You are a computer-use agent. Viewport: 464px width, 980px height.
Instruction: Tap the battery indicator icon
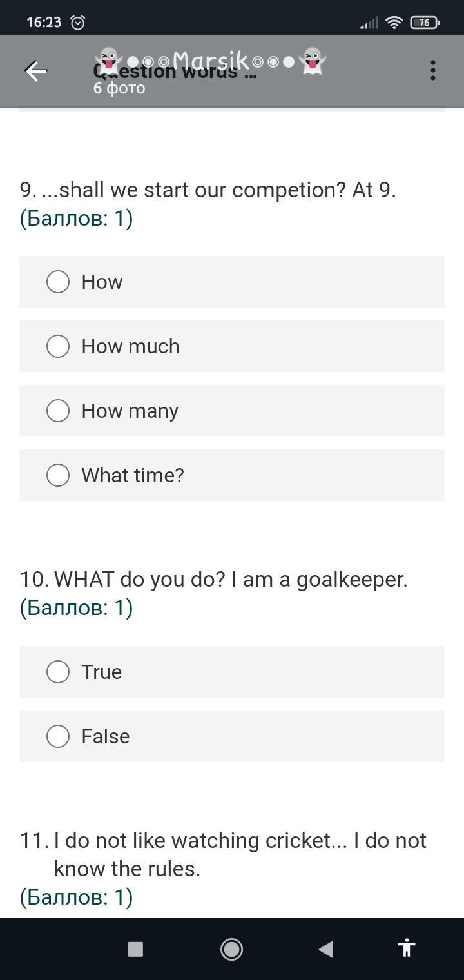425,23
